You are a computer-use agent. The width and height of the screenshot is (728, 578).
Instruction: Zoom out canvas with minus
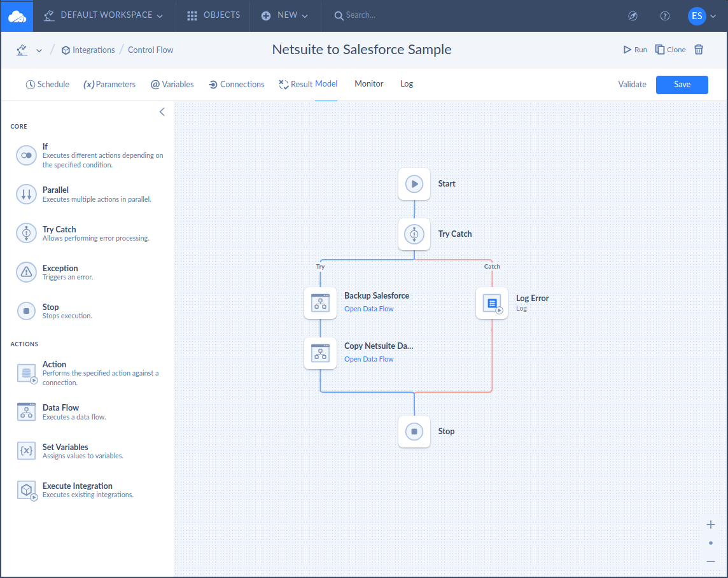(x=710, y=561)
